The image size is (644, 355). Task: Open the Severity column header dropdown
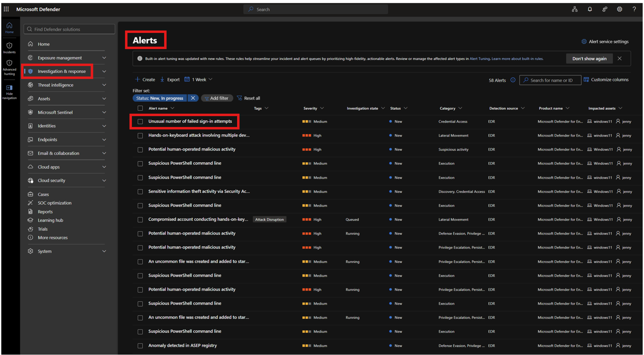[322, 109]
